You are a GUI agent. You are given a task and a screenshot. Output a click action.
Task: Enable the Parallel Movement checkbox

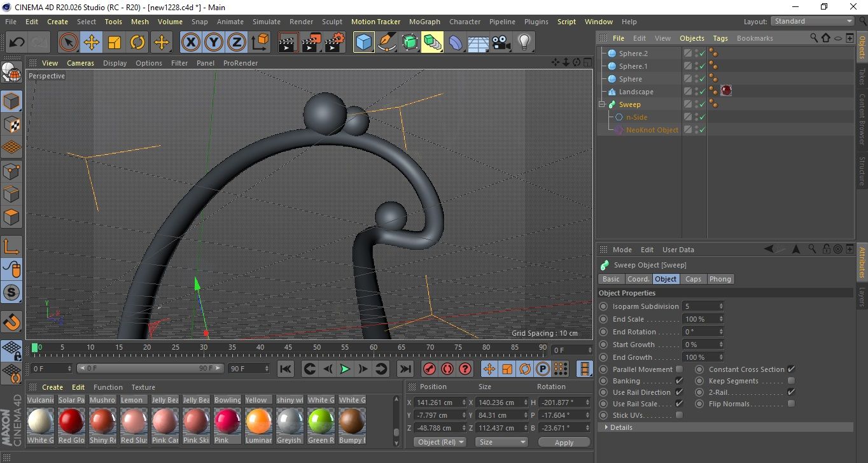pos(679,369)
